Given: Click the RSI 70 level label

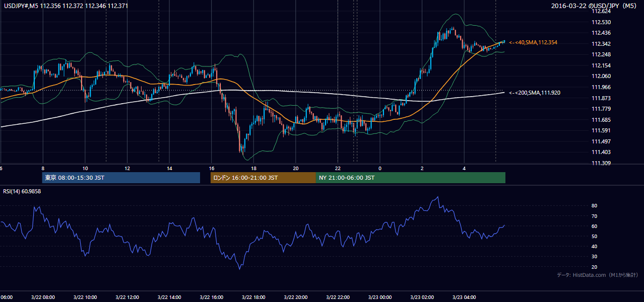Looking at the screenshot, I should pos(595,216).
